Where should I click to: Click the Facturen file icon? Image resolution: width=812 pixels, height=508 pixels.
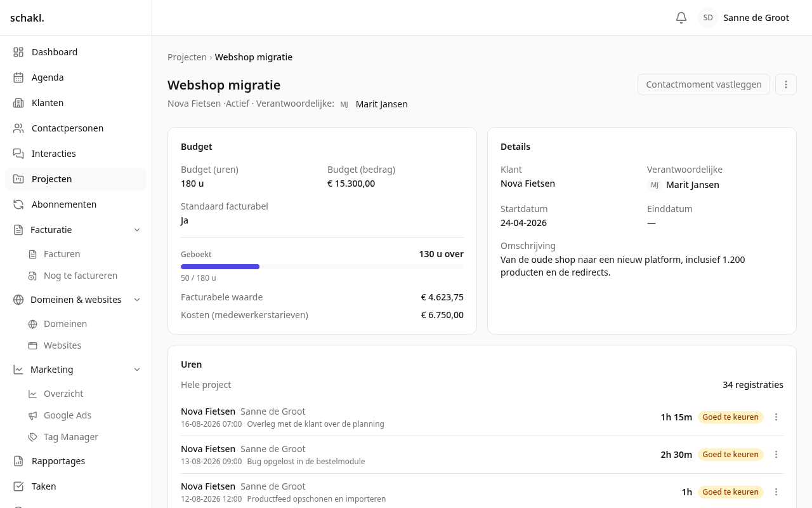pyautogui.click(x=32, y=254)
